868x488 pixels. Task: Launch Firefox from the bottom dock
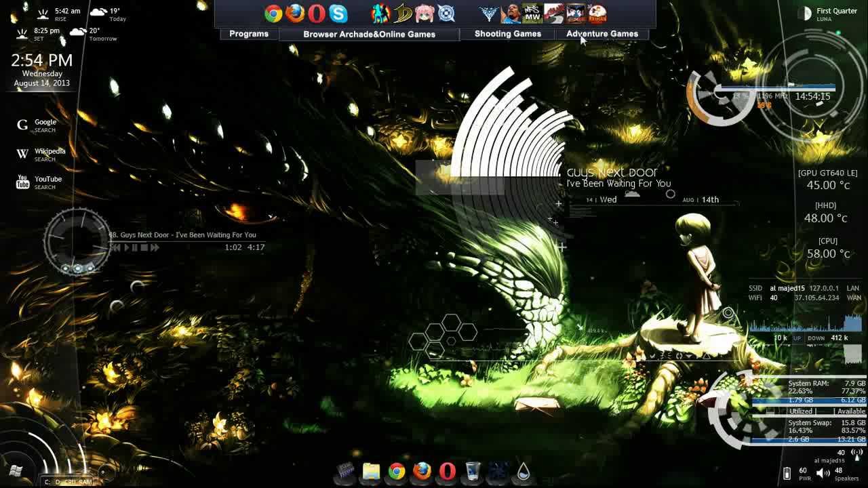(422, 470)
